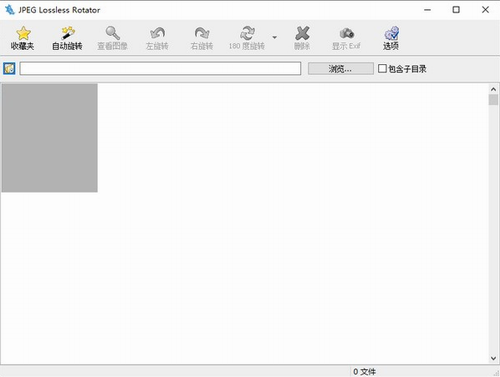The image size is (500, 377).
Task: Click the Delete (删除) X icon
Action: pyautogui.click(x=302, y=33)
